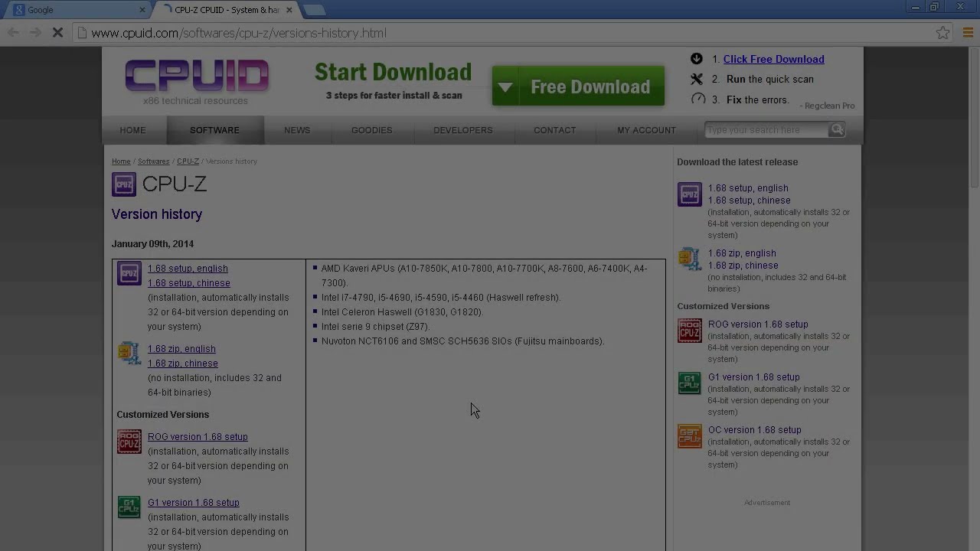Click the G1 CPU-Z icon in version table
The width and height of the screenshot is (980, 551).
[x=129, y=507]
